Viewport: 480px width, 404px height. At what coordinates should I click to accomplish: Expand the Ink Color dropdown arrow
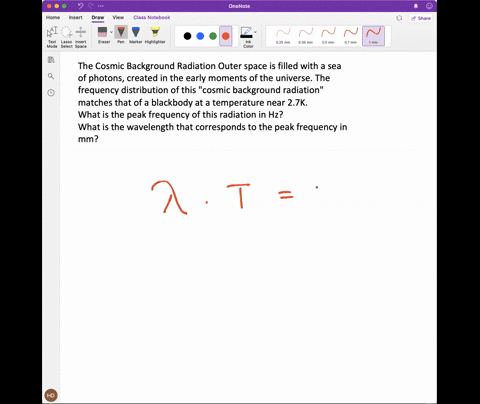point(255,32)
